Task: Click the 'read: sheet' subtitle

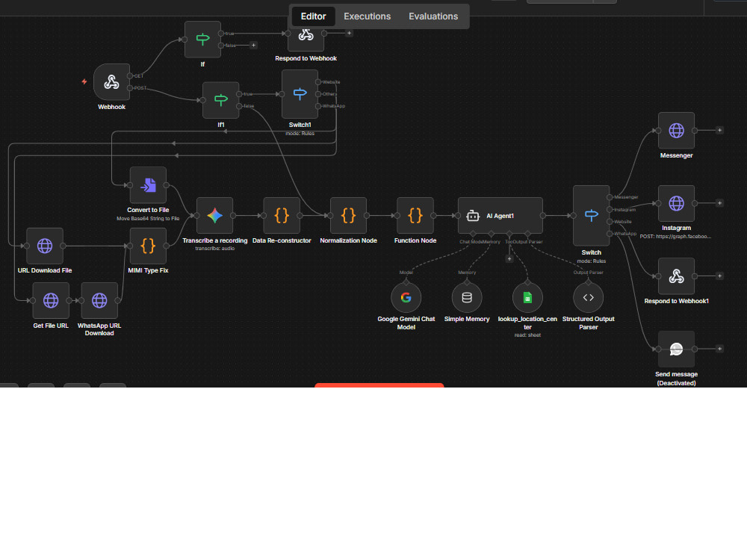Action: (x=527, y=335)
